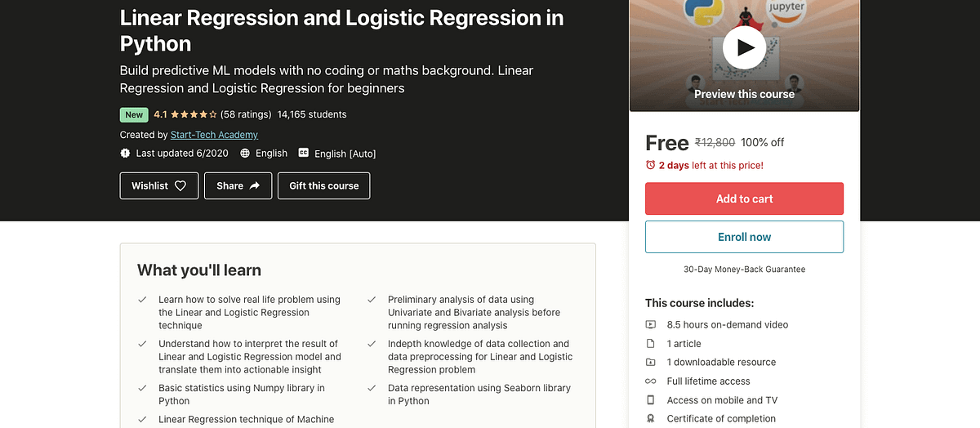Click the 1 downloadable resource text
The width and height of the screenshot is (980, 428).
point(722,362)
